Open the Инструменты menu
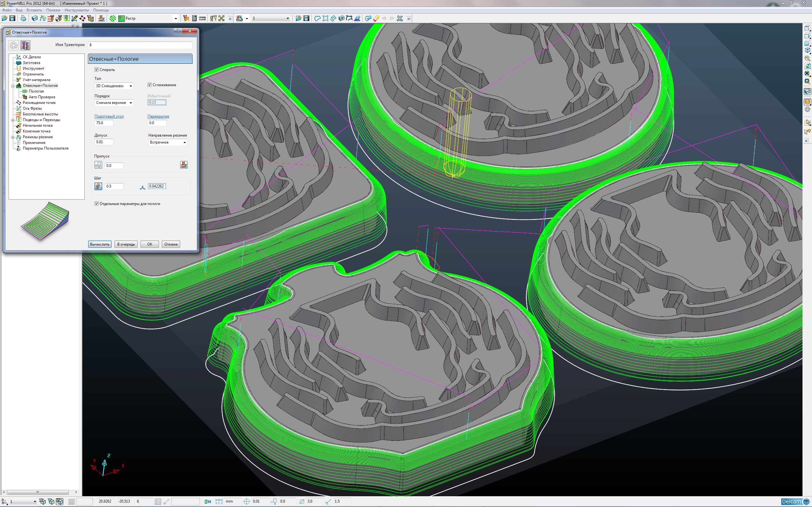 76,10
